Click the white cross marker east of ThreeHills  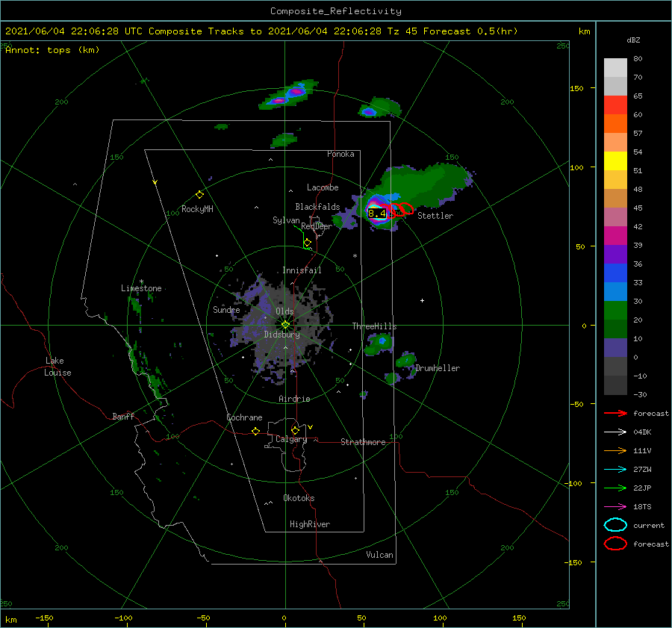[422, 300]
